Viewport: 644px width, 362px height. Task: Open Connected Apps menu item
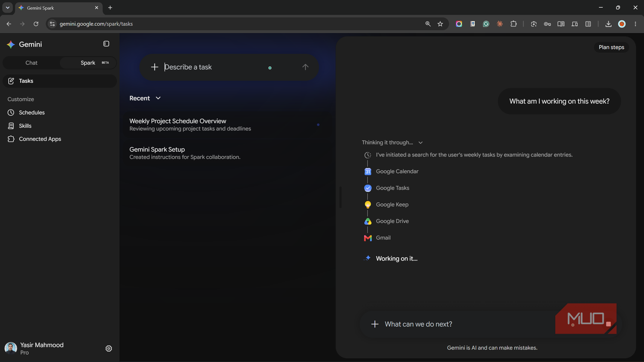[40, 139]
